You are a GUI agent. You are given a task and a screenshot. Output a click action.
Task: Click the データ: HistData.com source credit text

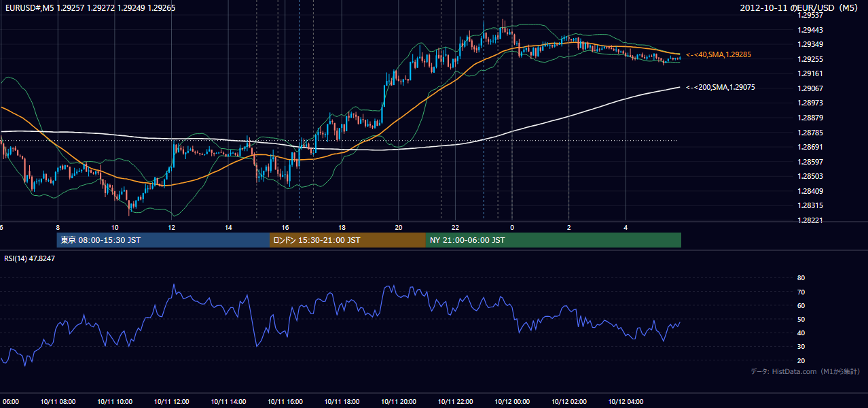pyautogui.click(x=806, y=372)
